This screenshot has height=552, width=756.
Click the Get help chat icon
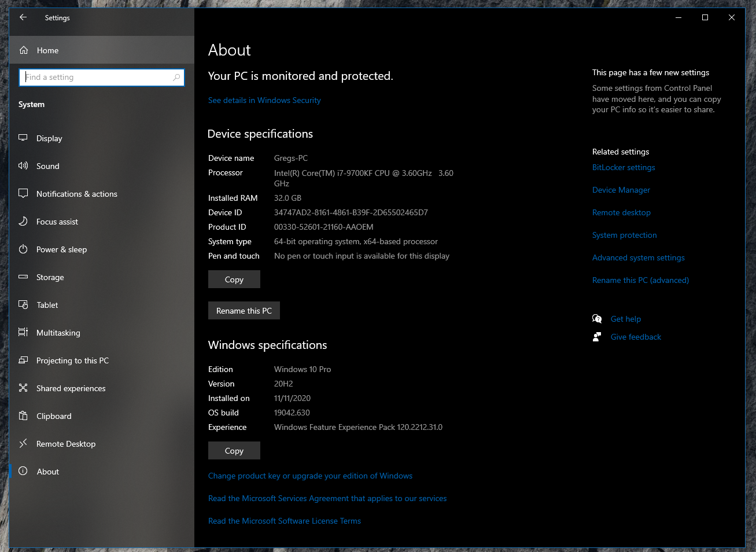click(597, 319)
